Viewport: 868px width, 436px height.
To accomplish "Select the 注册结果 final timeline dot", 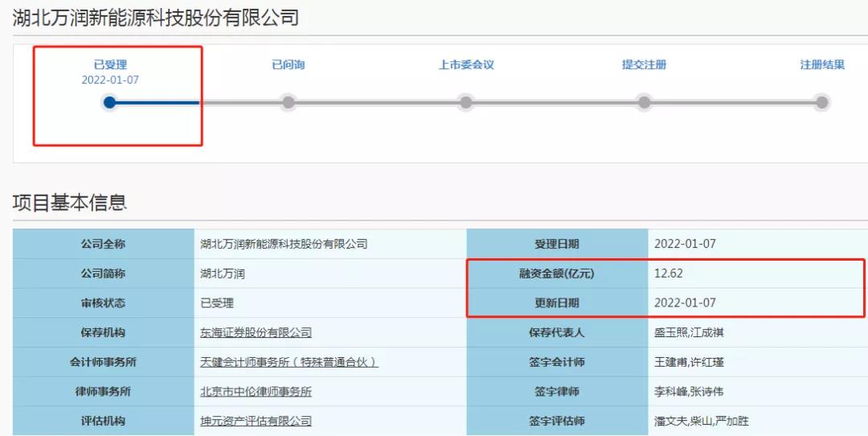I will pos(821,102).
